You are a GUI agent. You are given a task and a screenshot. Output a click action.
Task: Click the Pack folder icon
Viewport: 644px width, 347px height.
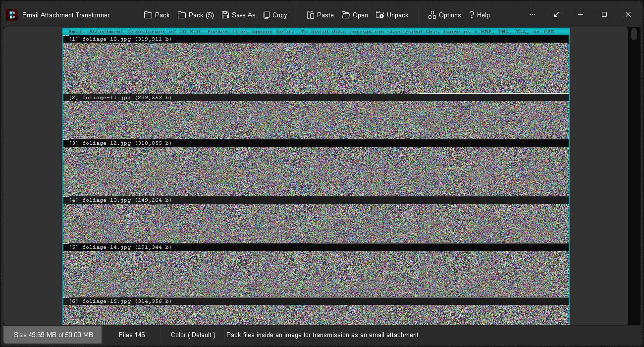(x=148, y=15)
